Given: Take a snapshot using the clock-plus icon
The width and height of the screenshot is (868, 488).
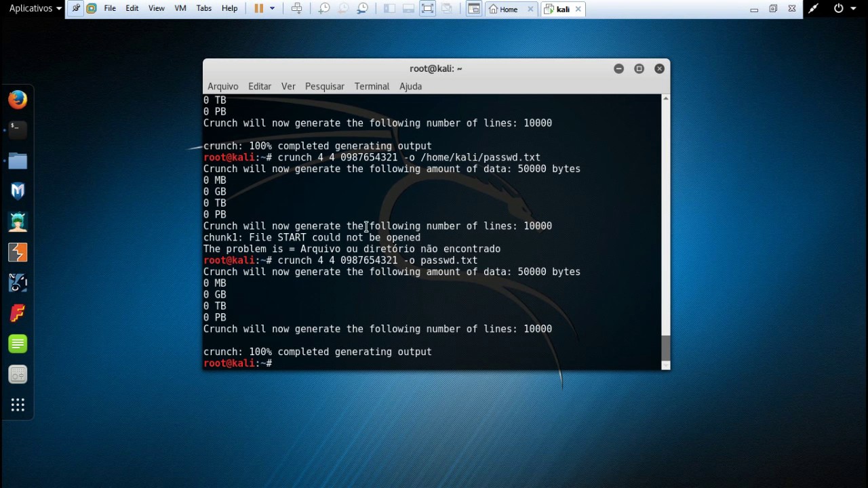Looking at the screenshot, I should pos(324,9).
